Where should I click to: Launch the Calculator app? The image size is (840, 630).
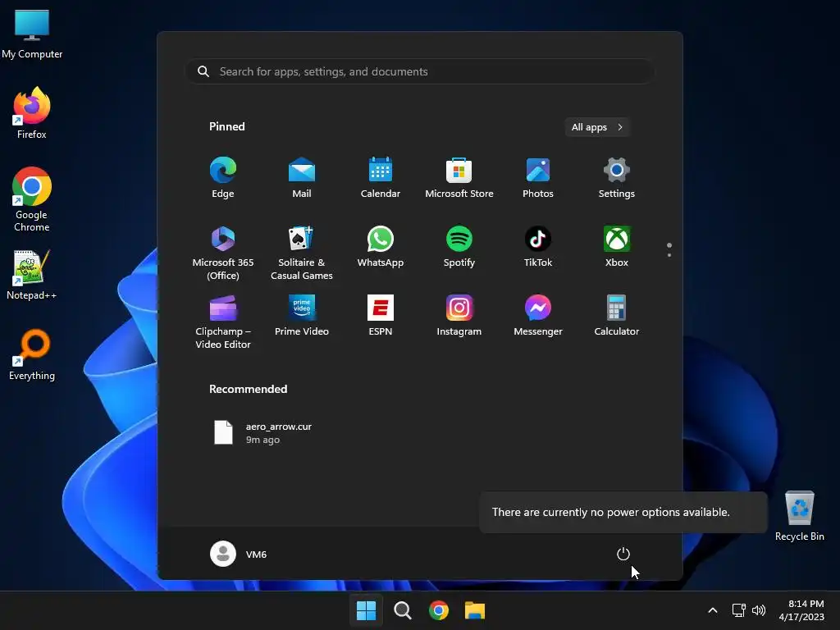point(617,316)
